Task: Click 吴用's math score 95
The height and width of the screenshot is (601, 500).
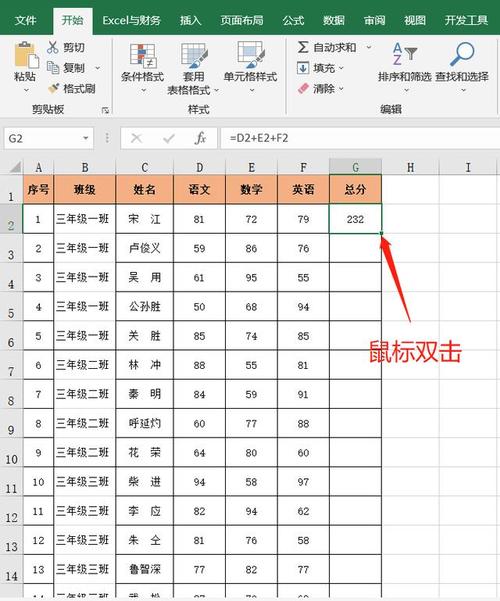Action: [251, 278]
